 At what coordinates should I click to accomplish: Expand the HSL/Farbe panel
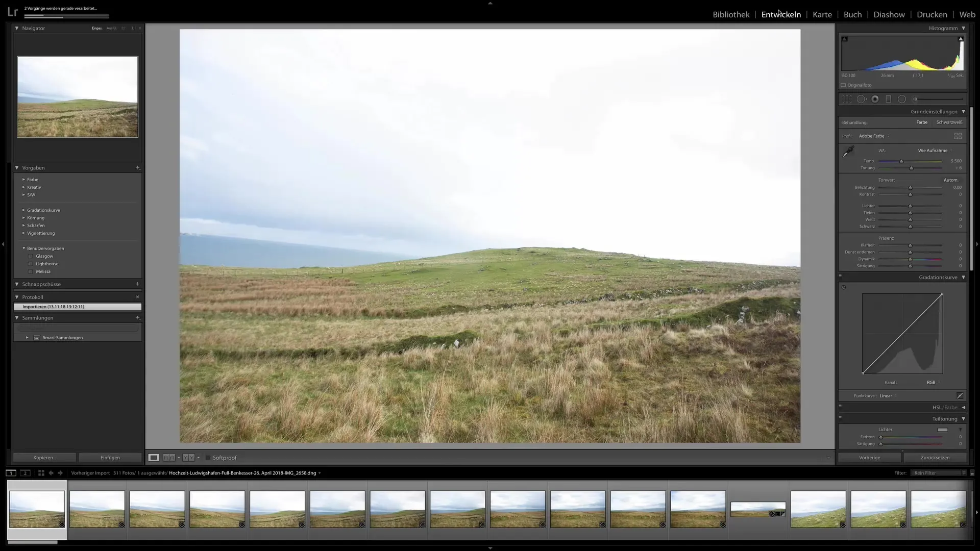963,408
